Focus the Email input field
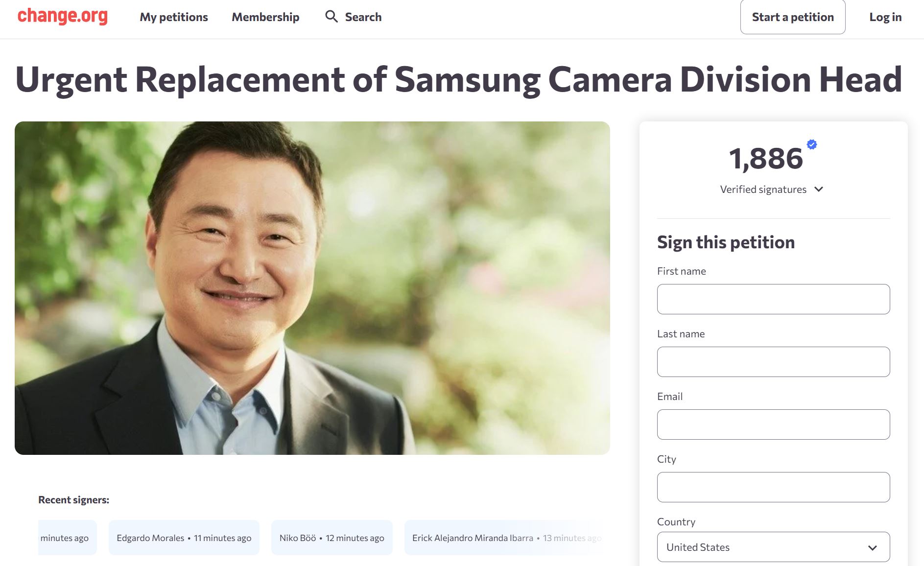Screen dimensions: 924x566 click(774, 424)
